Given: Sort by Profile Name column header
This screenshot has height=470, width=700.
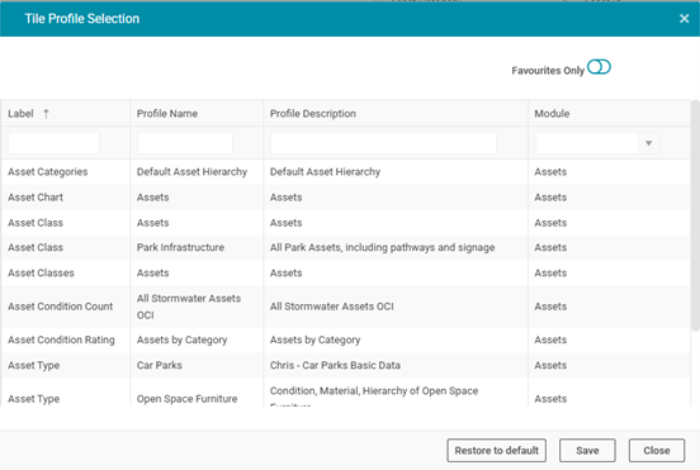Looking at the screenshot, I should coord(167,114).
